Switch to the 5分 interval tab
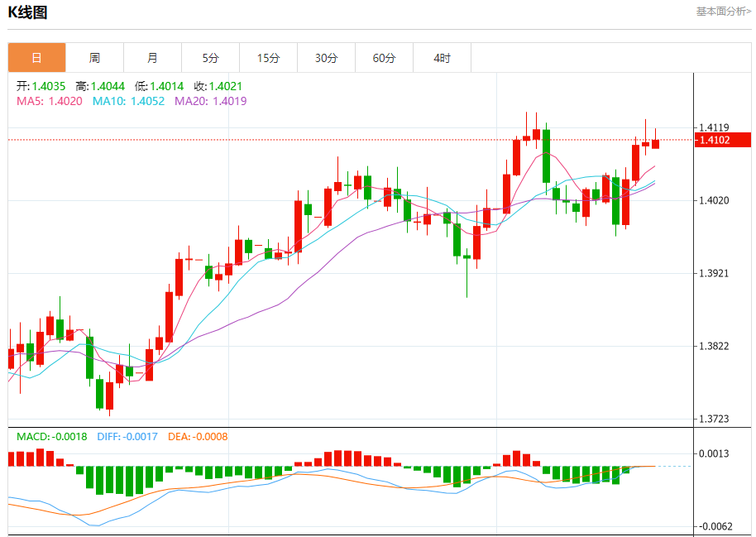Screen dimensions: 756x537 pyautogui.click(x=210, y=58)
